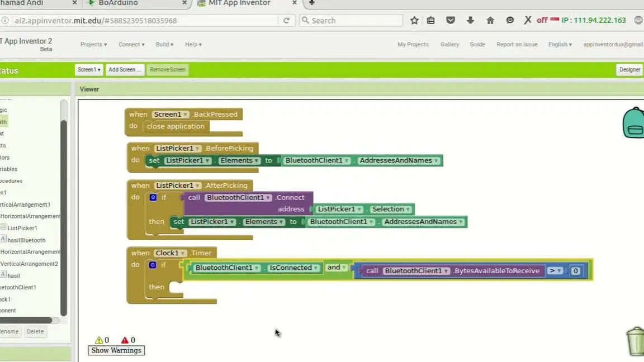Click the ListPicker1 component icon in tree

coord(3,227)
